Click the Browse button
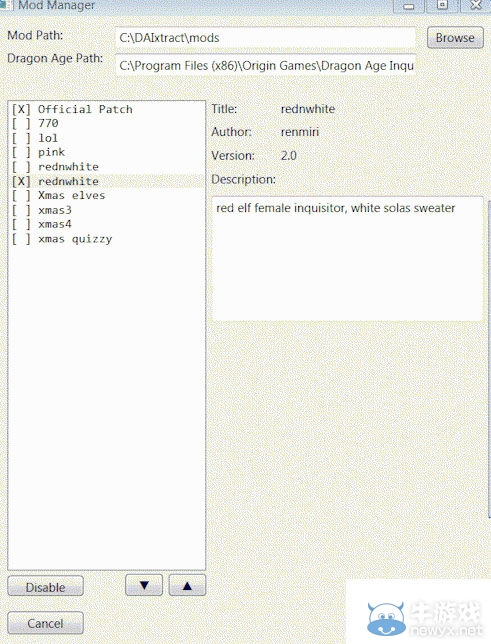491x644 pixels. tap(455, 38)
